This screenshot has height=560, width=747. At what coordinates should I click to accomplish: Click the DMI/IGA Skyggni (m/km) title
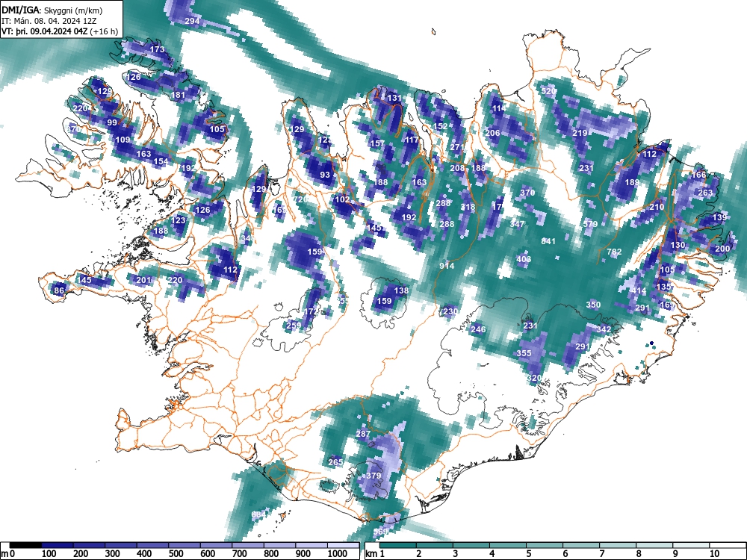[x=52, y=10]
